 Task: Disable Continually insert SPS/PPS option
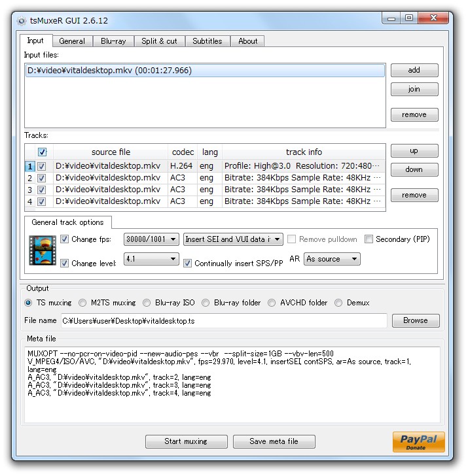189,263
